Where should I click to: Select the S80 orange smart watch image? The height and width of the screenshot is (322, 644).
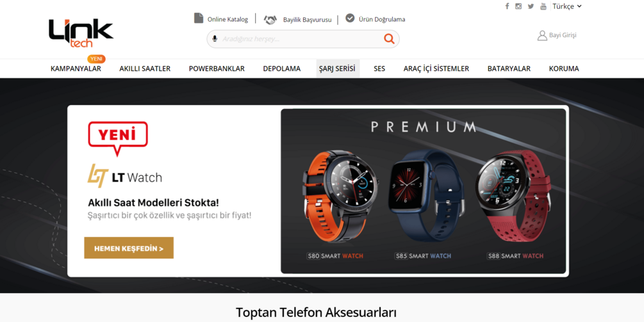tap(340, 196)
